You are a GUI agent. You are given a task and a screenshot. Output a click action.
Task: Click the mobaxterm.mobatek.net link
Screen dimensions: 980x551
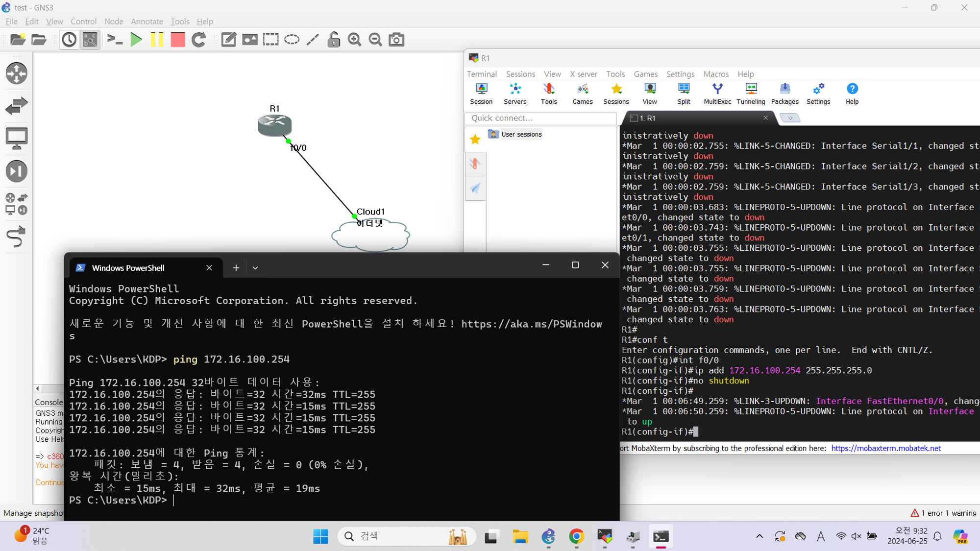tap(886, 448)
